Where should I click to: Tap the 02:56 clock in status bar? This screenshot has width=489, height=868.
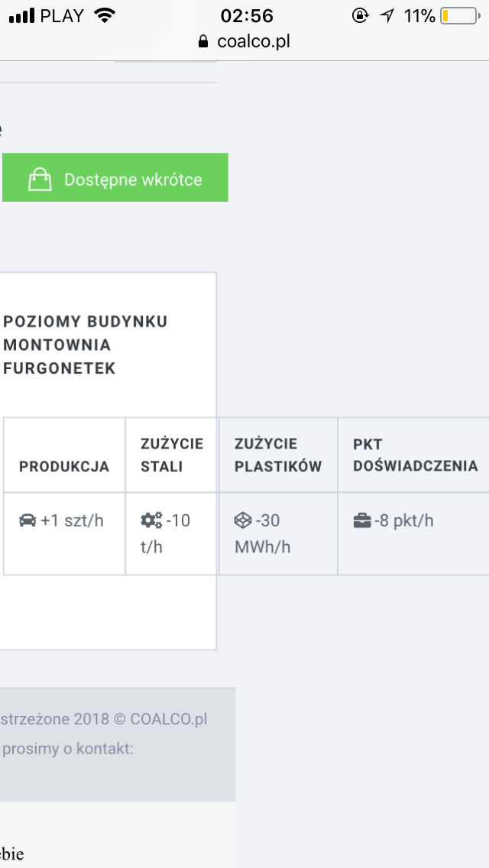click(247, 15)
